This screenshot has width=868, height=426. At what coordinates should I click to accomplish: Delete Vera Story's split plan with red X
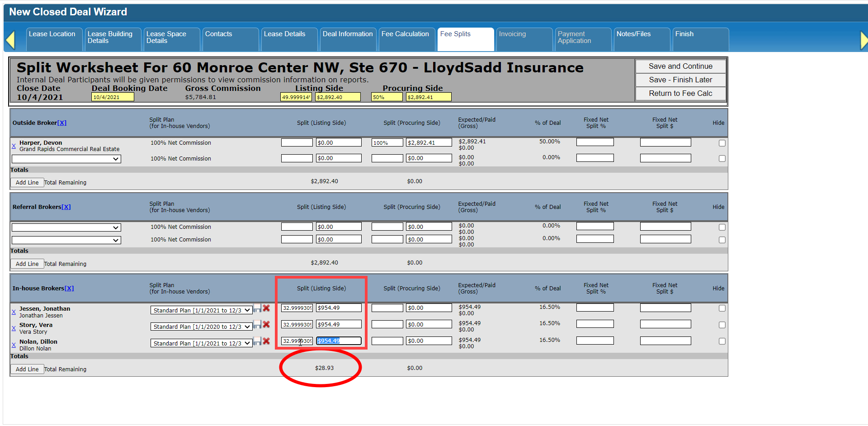pyautogui.click(x=266, y=324)
